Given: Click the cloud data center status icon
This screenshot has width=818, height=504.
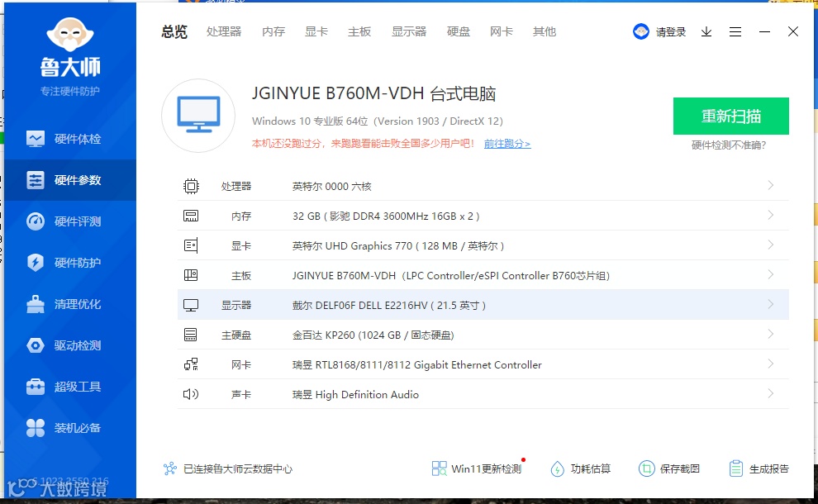Looking at the screenshot, I should (x=170, y=468).
